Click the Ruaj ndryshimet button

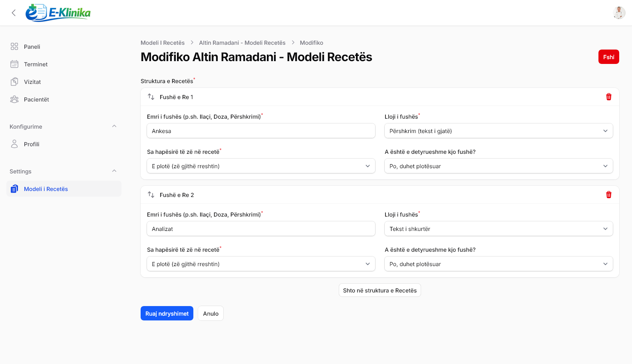(167, 313)
